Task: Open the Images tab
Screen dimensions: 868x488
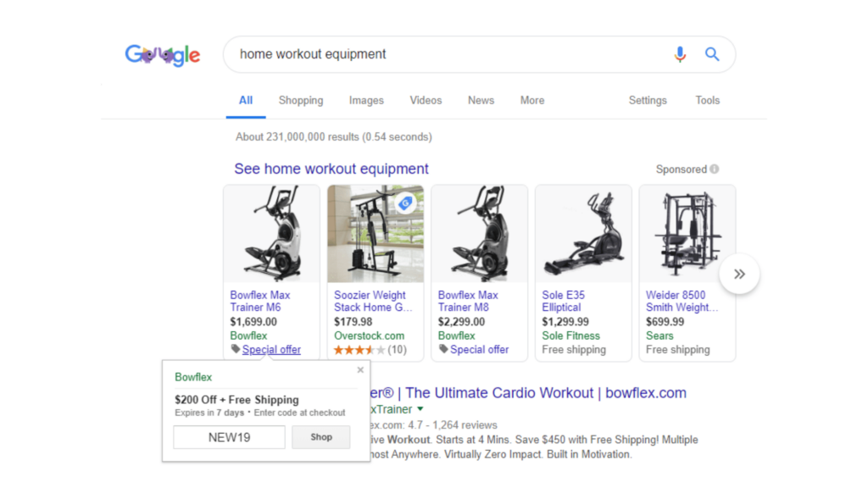Action: tap(366, 100)
